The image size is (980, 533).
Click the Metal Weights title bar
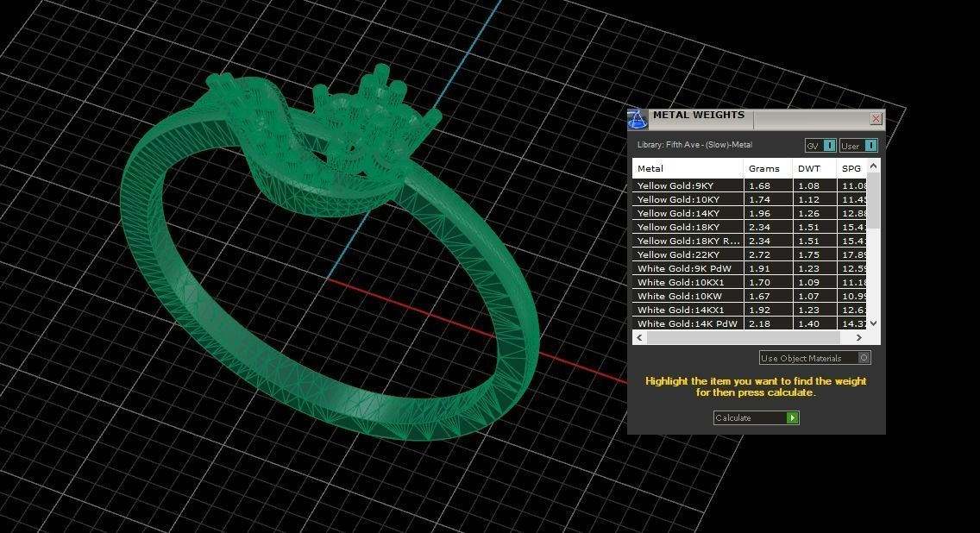pos(757,119)
